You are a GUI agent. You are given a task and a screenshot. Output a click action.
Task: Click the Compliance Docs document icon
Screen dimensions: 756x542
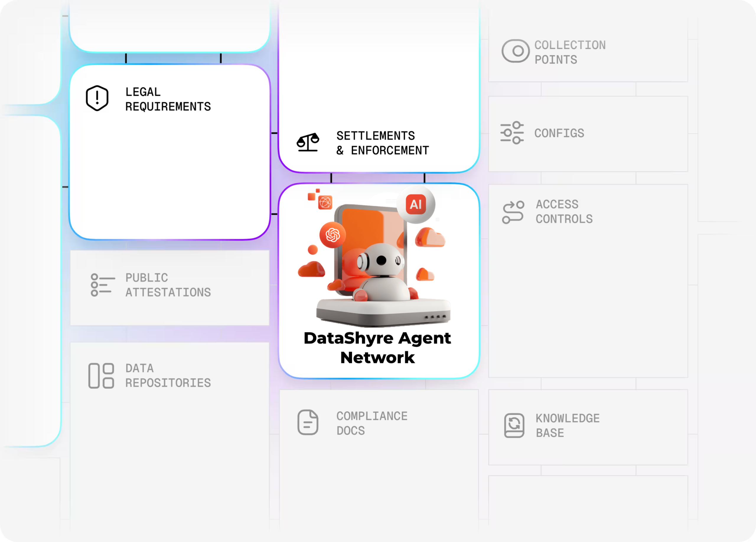pyautogui.click(x=308, y=422)
